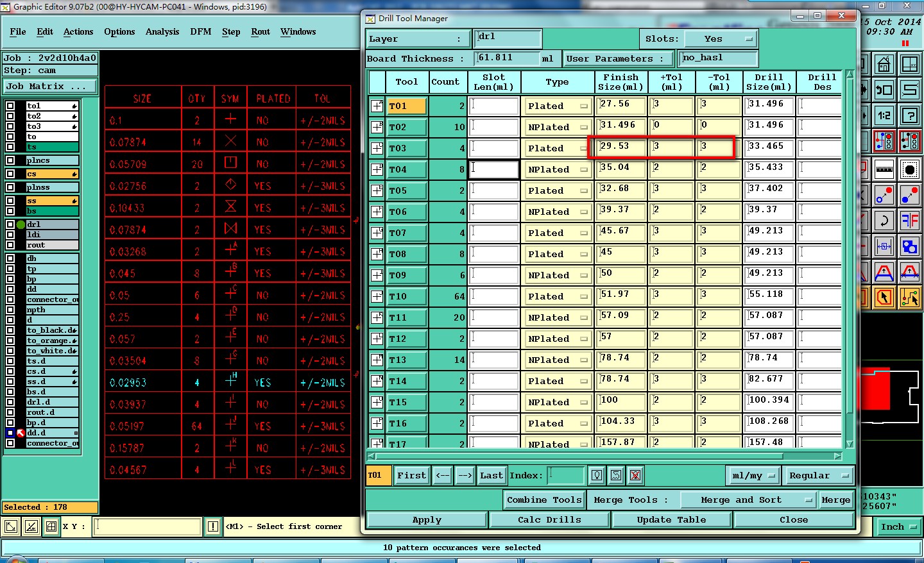Click the Last navigation button
Viewport: 924px width, 563px height.
tap(492, 475)
